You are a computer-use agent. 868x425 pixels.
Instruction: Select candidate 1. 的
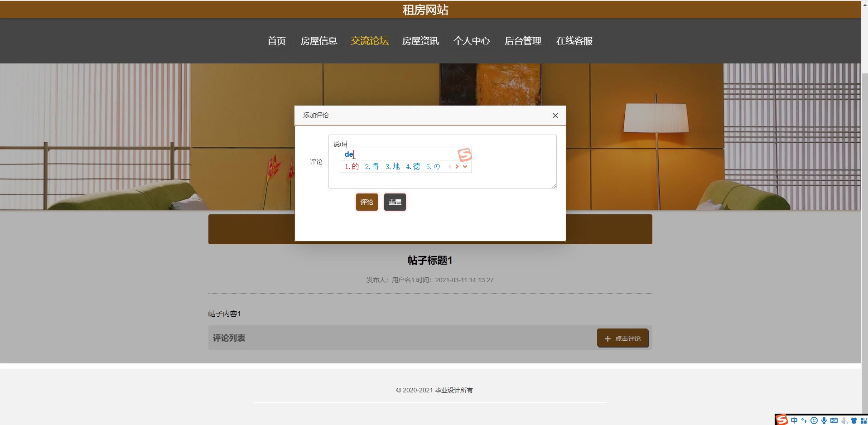coord(352,166)
